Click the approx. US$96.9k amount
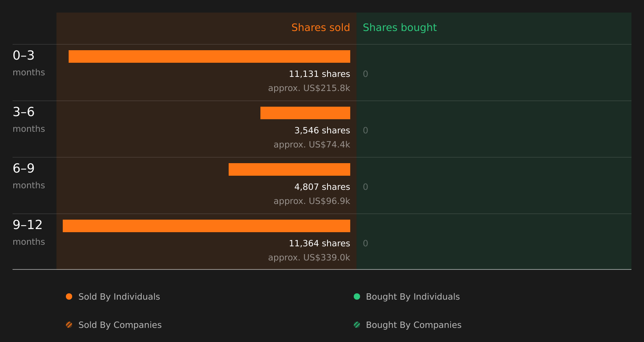 312,201
